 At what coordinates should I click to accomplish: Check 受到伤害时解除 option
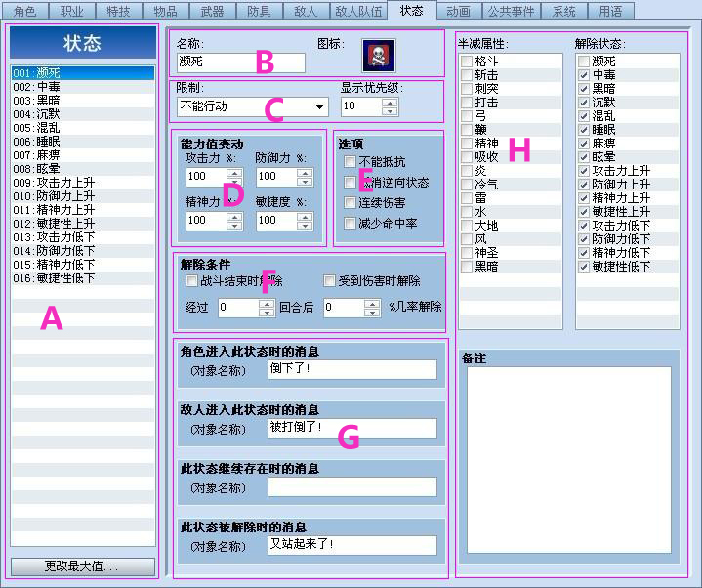(329, 280)
